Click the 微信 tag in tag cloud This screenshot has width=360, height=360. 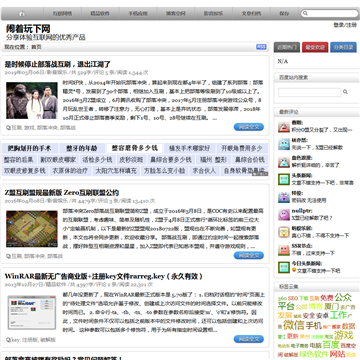pyautogui.click(x=293, y=325)
